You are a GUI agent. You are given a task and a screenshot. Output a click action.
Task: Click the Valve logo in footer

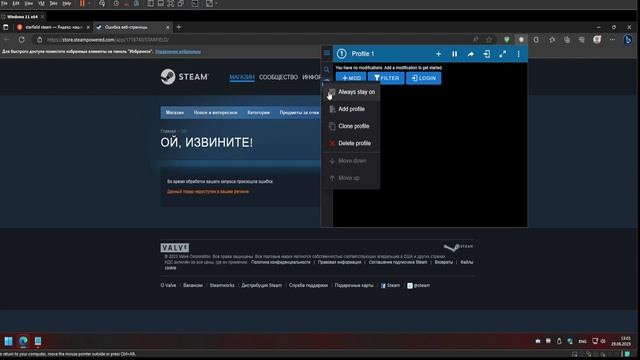175,248
